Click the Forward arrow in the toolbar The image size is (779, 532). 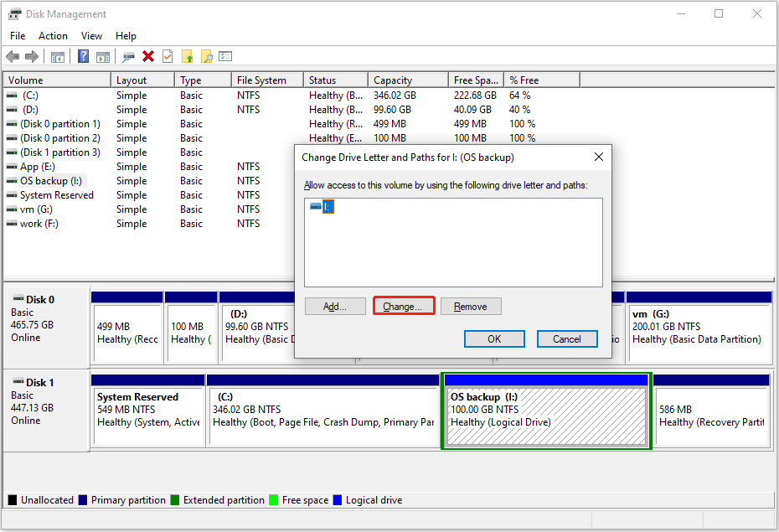[32, 57]
